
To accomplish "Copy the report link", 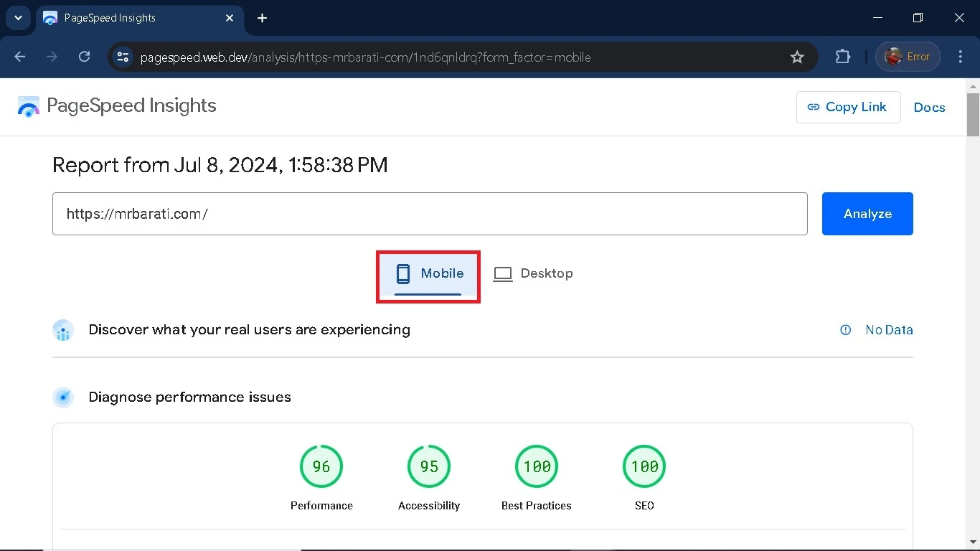I will (848, 107).
